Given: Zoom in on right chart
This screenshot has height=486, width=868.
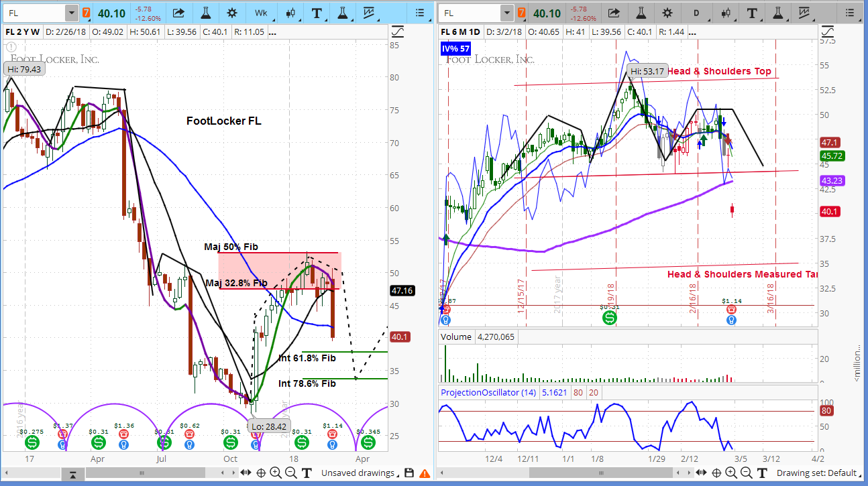Looking at the screenshot, I should [731, 473].
